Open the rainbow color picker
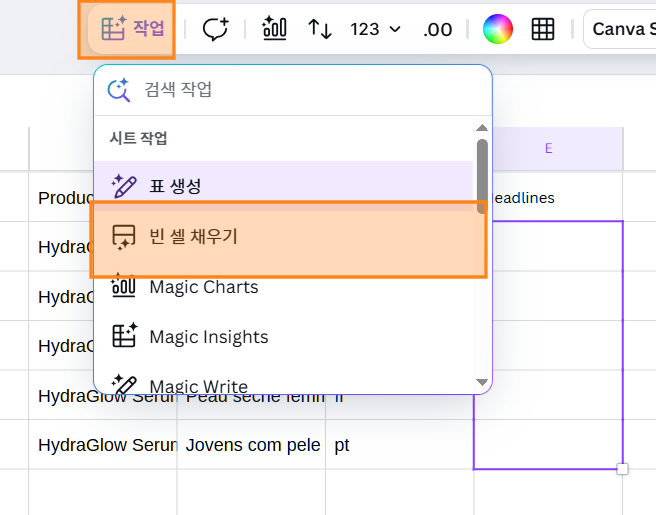 pos(497,29)
